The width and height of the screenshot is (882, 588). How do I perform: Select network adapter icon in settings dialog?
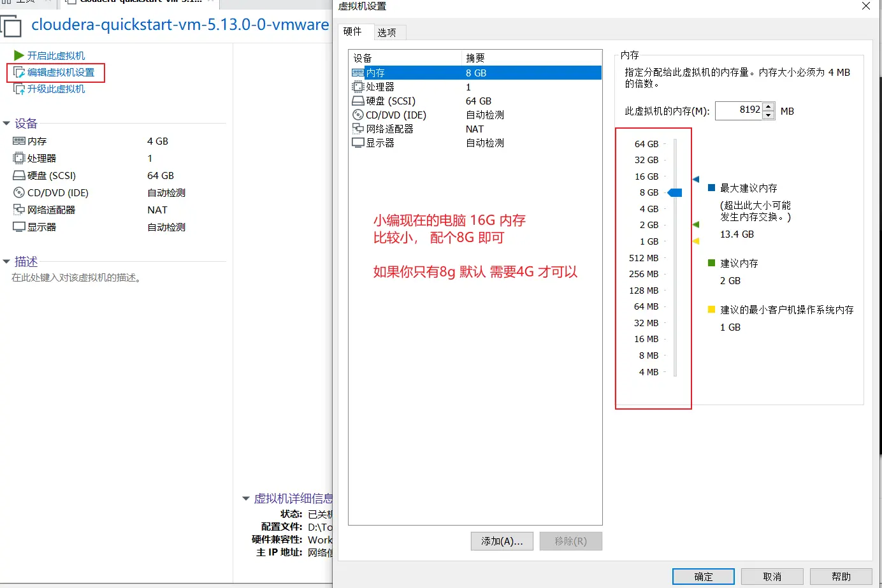point(358,129)
